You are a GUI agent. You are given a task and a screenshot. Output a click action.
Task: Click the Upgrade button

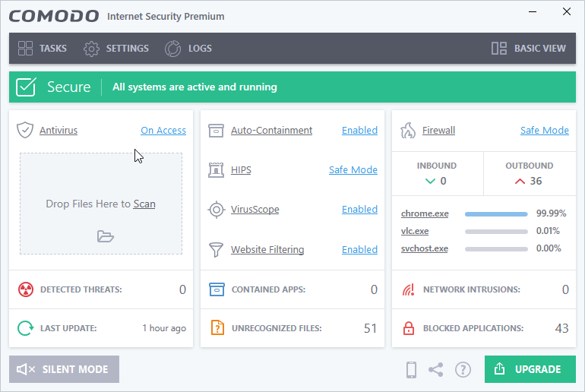click(x=530, y=369)
